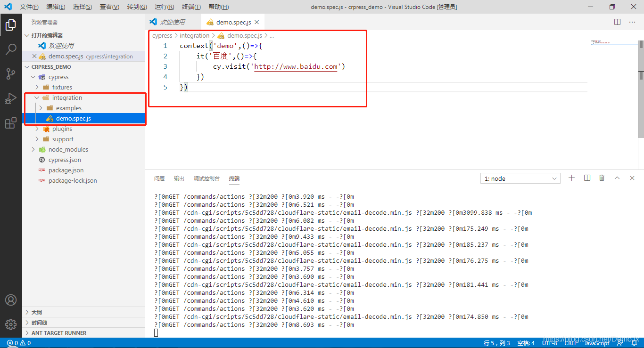This screenshot has width=644, height=348.
Task: Click the editor minimap preview
Action: click(x=614, y=43)
